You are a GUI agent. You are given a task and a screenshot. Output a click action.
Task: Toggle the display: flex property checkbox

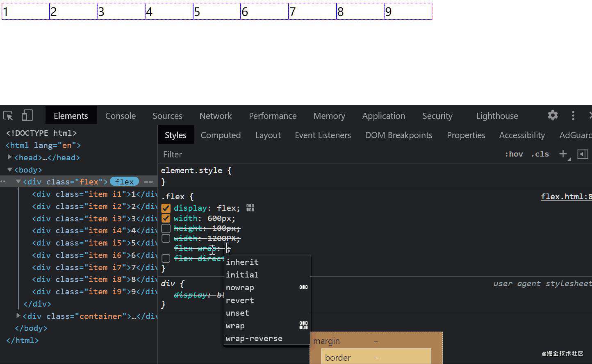(x=166, y=208)
